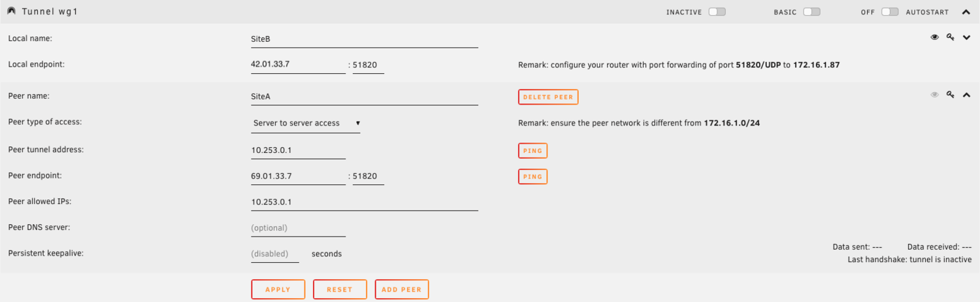Ping the peer tunnel address

532,150
